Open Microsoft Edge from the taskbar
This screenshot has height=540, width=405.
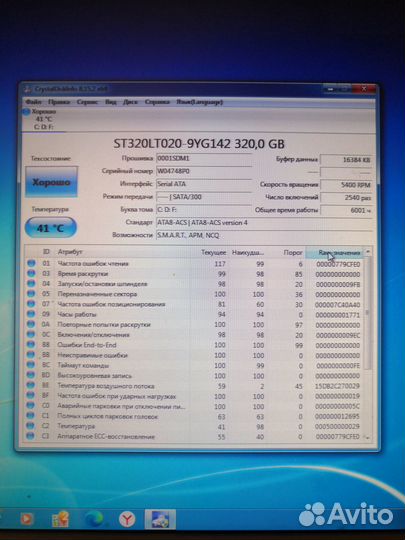(94, 519)
